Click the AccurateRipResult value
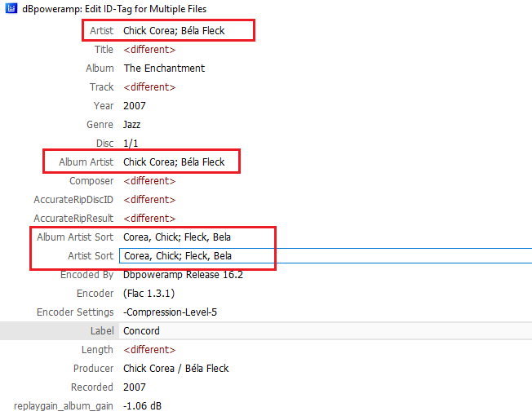 pyautogui.click(x=149, y=219)
